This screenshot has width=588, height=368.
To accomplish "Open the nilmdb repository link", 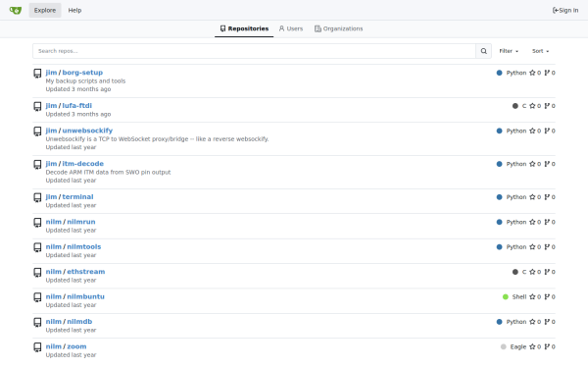I will tap(79, 322).
